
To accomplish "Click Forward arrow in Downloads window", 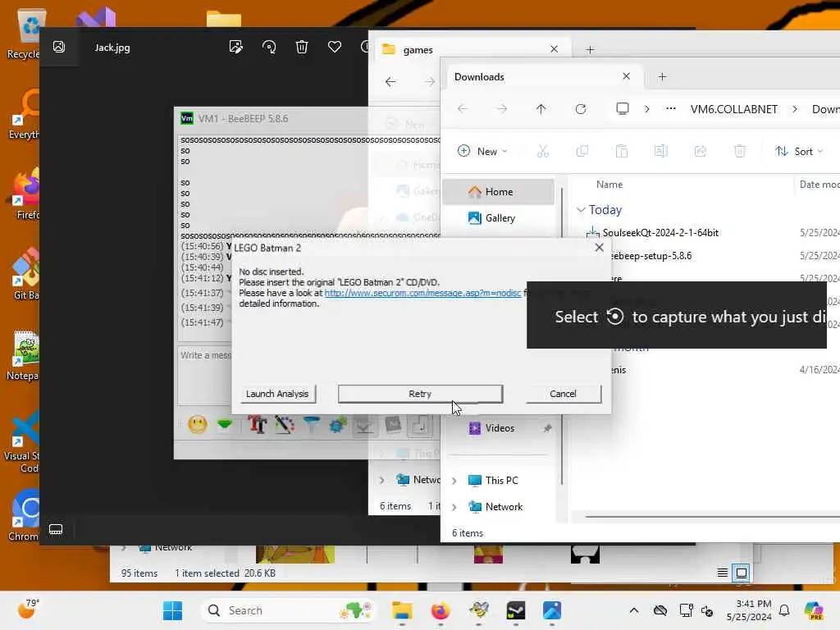I will (502, 109).
